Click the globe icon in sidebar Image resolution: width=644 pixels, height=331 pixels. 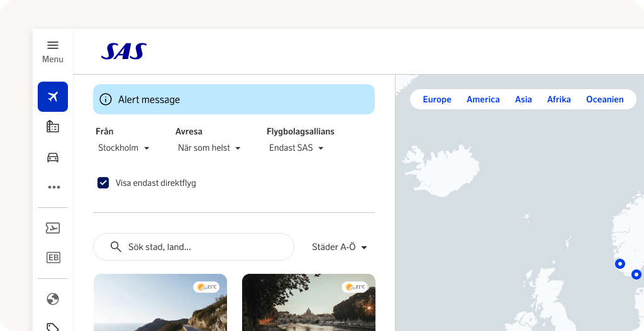pos(53,299)
